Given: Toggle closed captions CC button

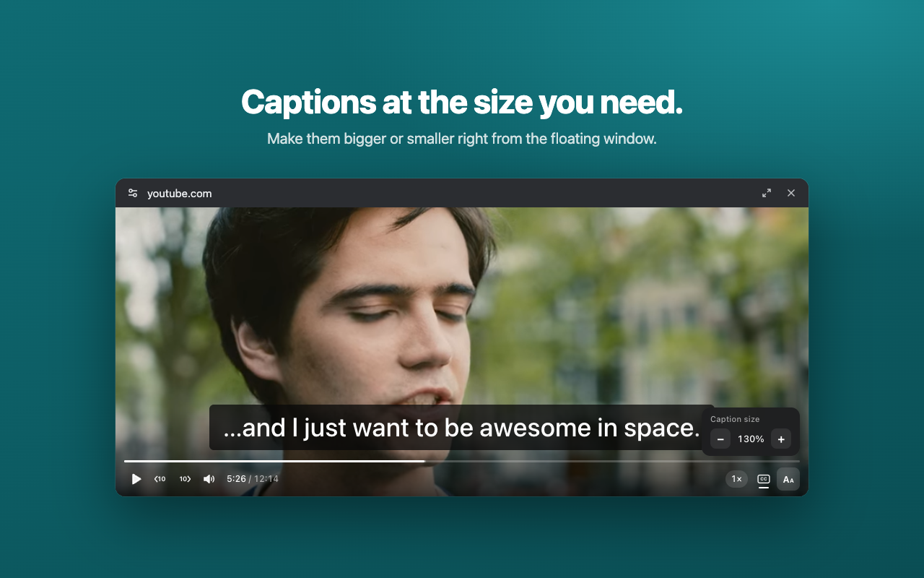Looking at the screenshot, I should [764, 479].
